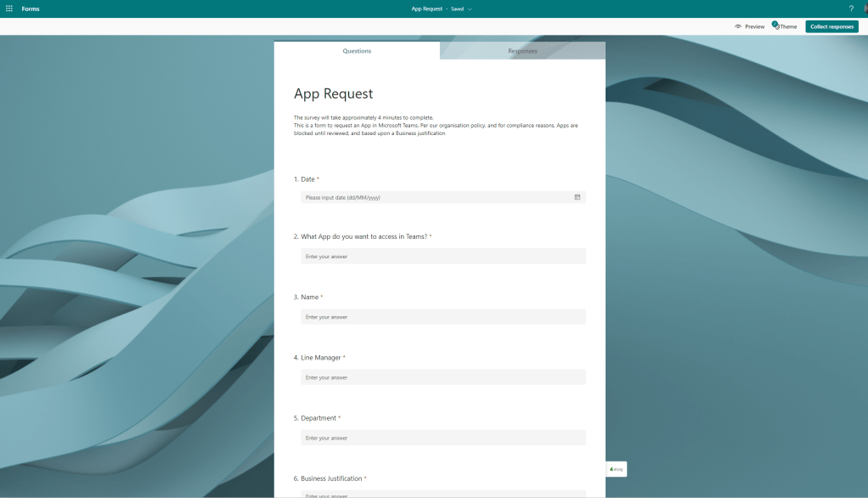Focus the Teams app answer field
Image resolution: width=868 pixels, height=498 pixels.
pos(442,256)
